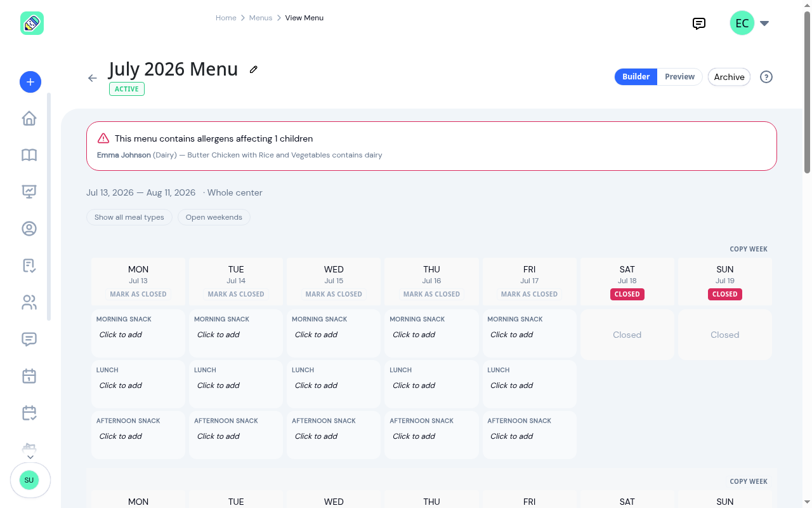Screen dimensions: 812x508
Task: Open messages icon in top header
Action: coord(699,23)
